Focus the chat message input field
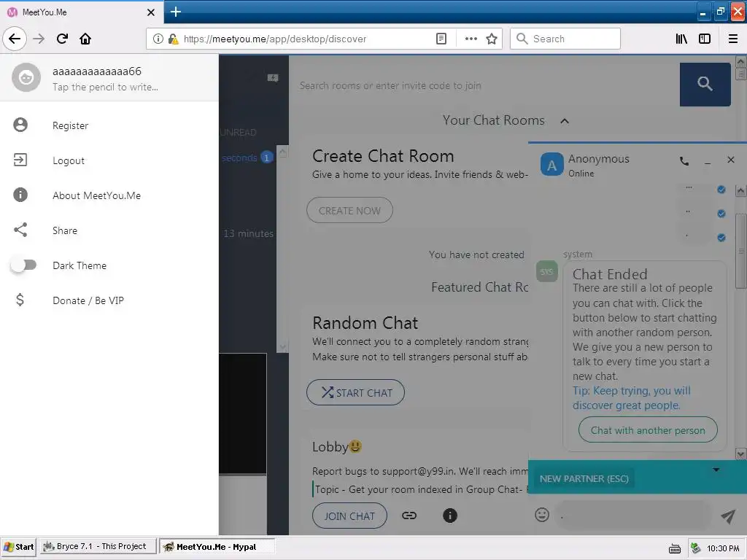Screen dimensions: 747x560 634,516
